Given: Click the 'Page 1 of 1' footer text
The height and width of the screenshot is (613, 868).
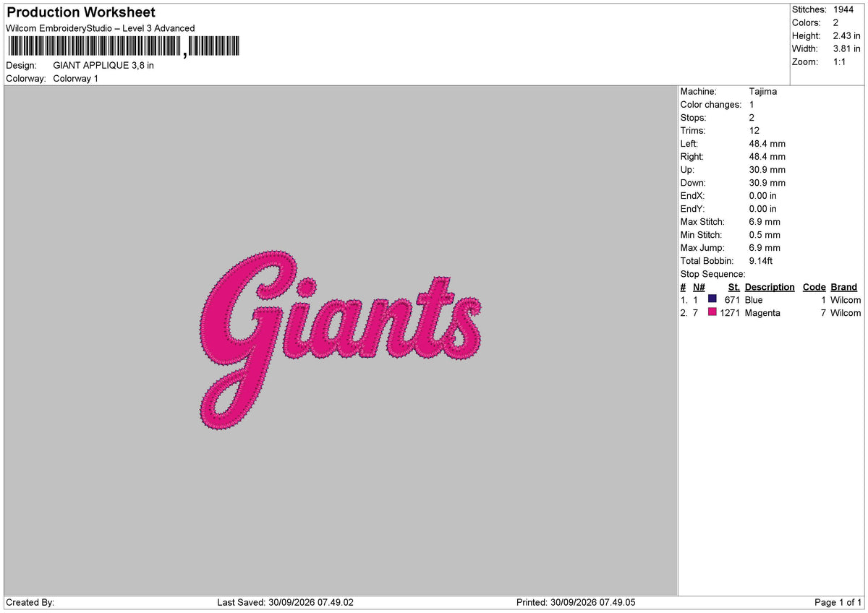Looking at the screenshot, I should click(838, 602).
